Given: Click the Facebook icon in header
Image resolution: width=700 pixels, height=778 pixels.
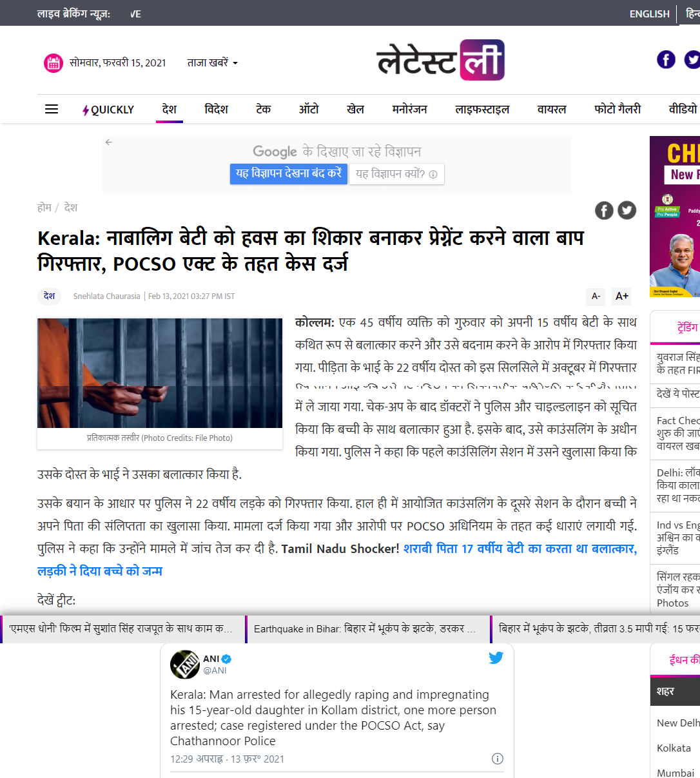Looking at the screenshot, I should (666, 60).
